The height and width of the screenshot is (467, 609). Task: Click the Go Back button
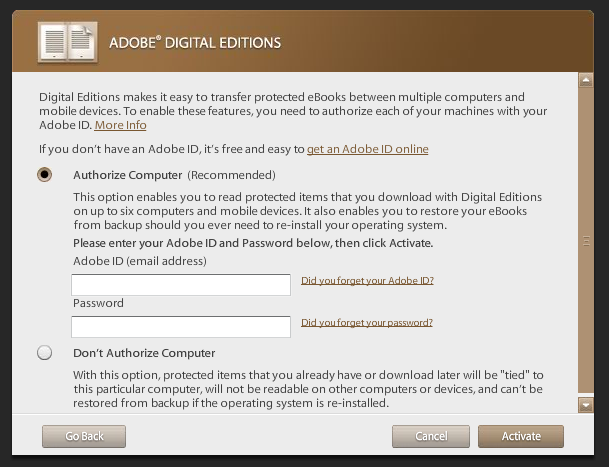click(x=84, y=436)
